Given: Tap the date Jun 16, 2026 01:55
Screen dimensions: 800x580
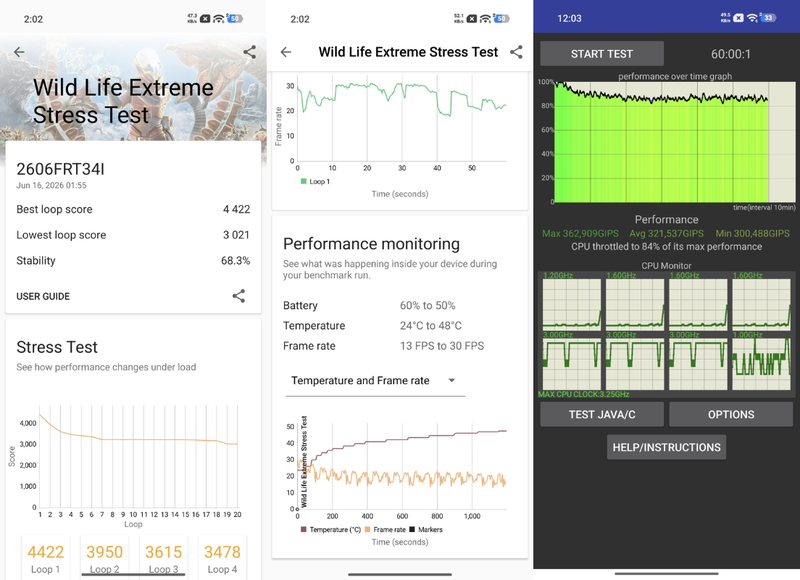Looking at the screenshot, I should click(x=52, y=185).
